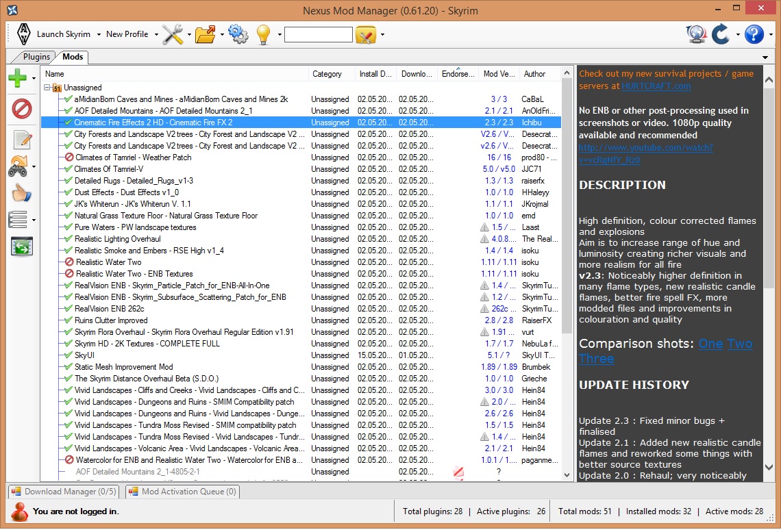This screenshot has width=781, height=532.
Task: Click the mod list vertical scrollbar thumb
Action: pos(567,205)
